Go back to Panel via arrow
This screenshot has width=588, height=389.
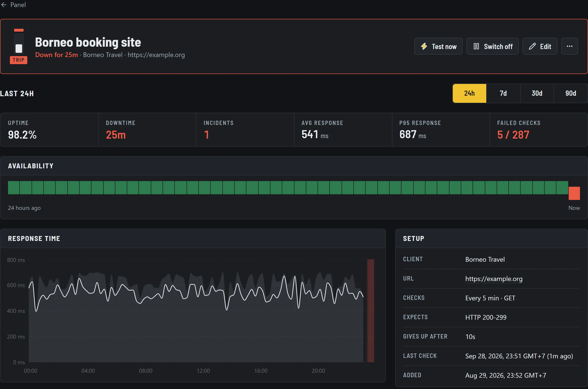click(x=4, y=5)
